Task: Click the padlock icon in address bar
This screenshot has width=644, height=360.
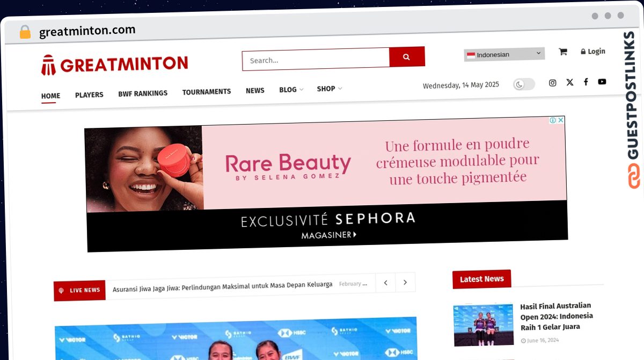Action: pyautogui.click(x=25, y=32)
